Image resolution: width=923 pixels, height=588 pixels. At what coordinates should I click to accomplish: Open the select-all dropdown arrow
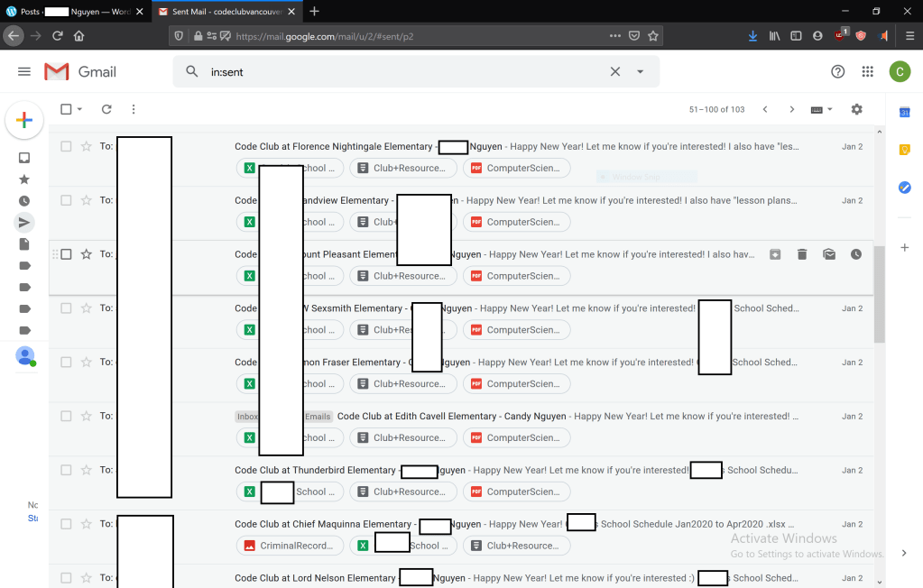tap(79, 109)
